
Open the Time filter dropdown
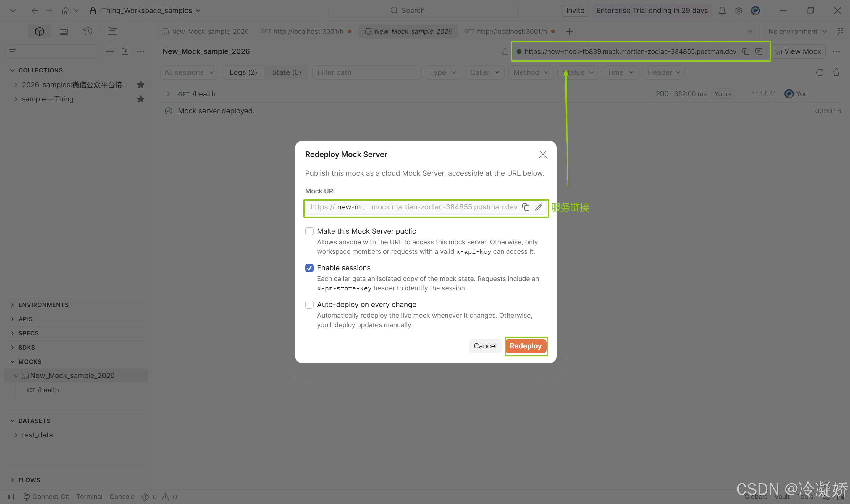[x=620, y=72]
